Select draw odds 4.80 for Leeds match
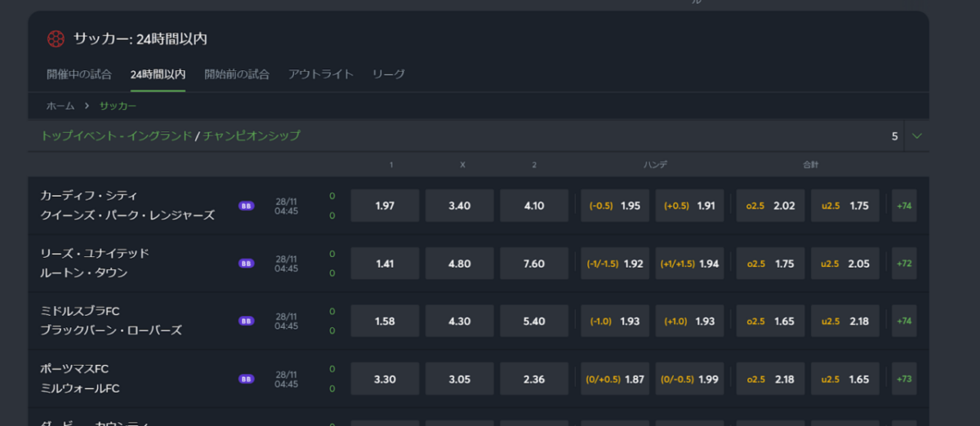 point(460,264)
